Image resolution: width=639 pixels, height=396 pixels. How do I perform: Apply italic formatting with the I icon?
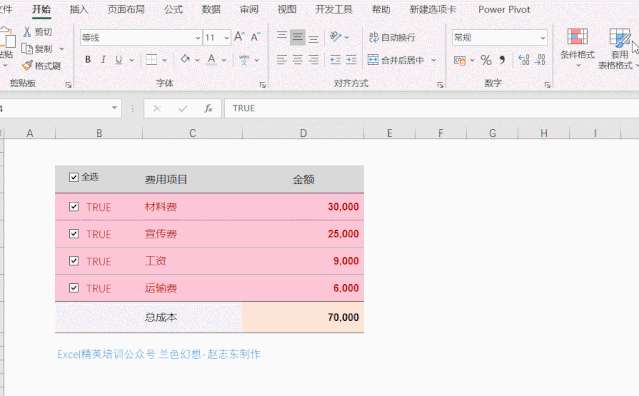coord(103,60)
